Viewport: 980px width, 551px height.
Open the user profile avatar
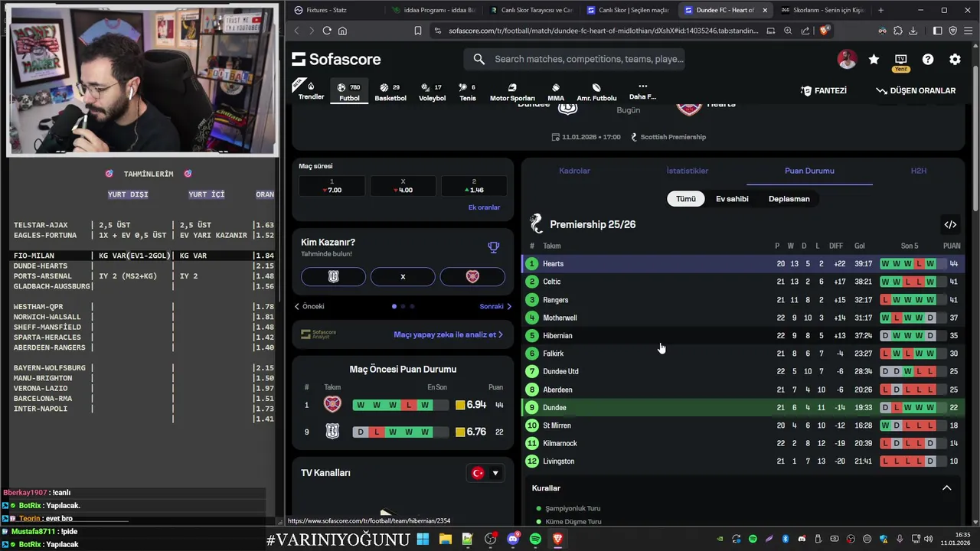(x=847, y=59)
